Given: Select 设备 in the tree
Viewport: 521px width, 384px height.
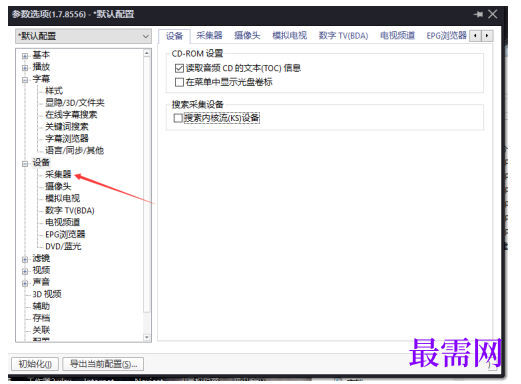Looking at the screenshot, I should 41,162.
